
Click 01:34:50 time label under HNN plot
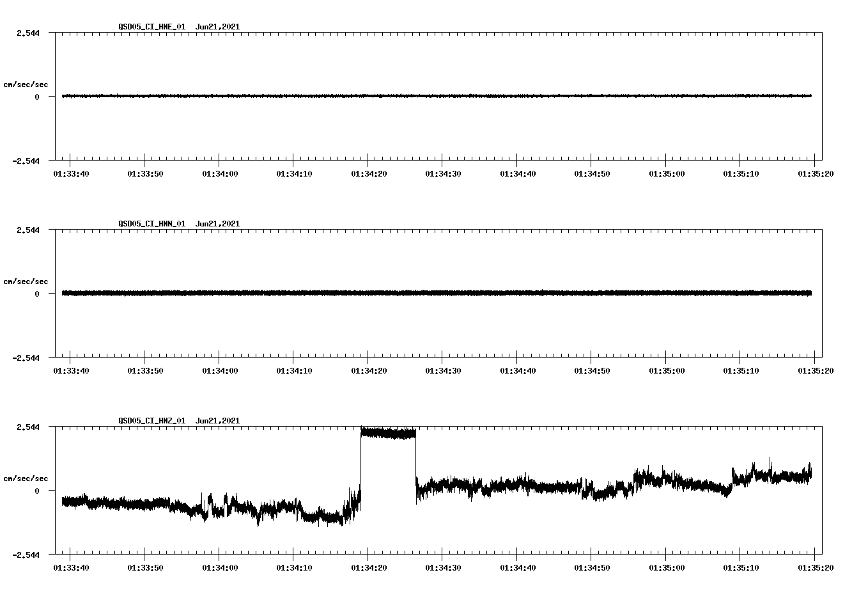[592, 370]
